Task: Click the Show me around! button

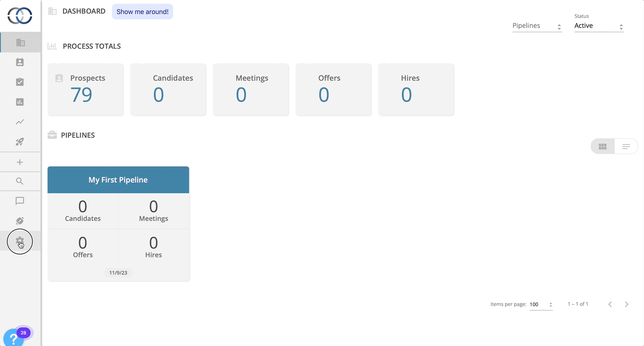Action: coord(142,12)
